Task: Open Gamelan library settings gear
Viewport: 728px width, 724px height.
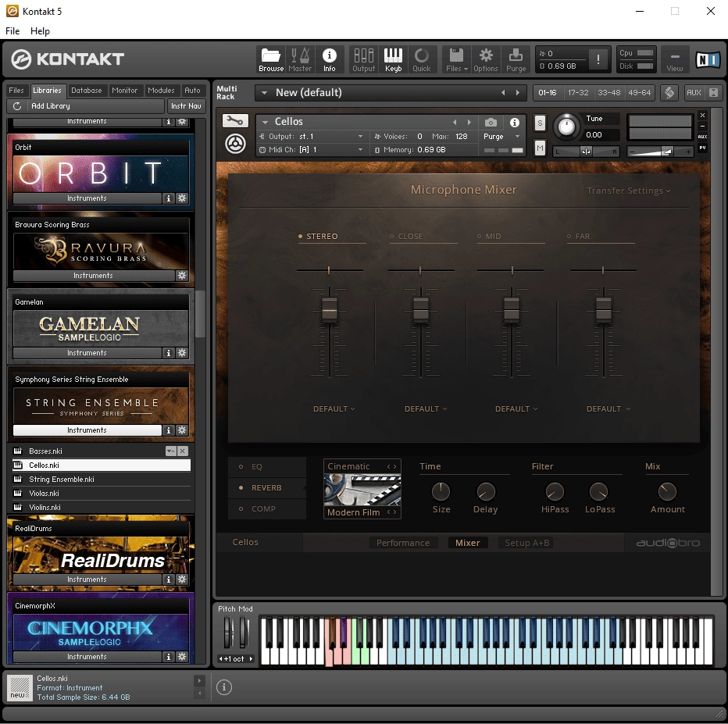Action: click(182, 353)
